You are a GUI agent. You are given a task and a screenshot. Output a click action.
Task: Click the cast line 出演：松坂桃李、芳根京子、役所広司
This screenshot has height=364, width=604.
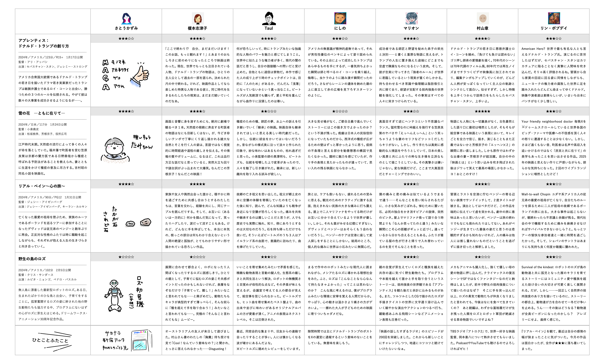[x=43, y=134]
